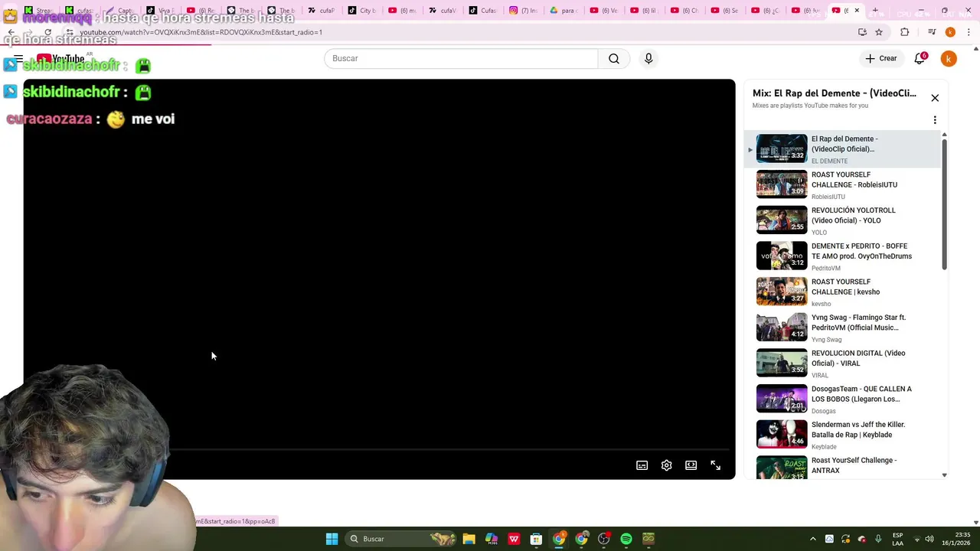Bookmark this page with the star icon
980x551 pixels.
879,32
